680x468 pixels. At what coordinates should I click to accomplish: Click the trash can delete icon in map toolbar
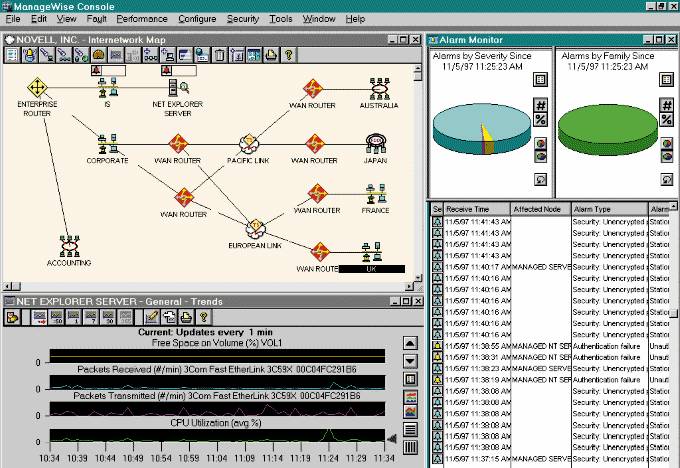coord(220,55)
